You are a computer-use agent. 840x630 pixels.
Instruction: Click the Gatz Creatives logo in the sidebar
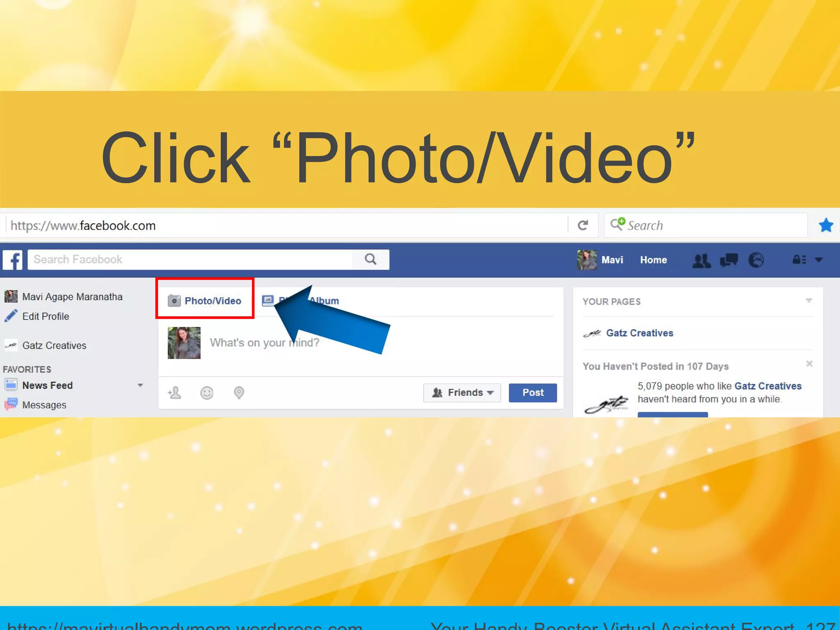pyautogui.click(x=11, y=345)
